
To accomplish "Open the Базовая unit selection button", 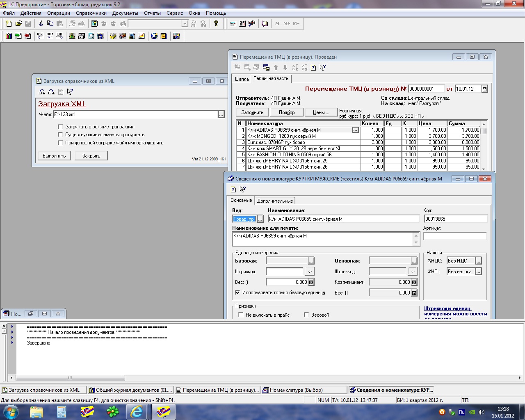I will (311, 261).
